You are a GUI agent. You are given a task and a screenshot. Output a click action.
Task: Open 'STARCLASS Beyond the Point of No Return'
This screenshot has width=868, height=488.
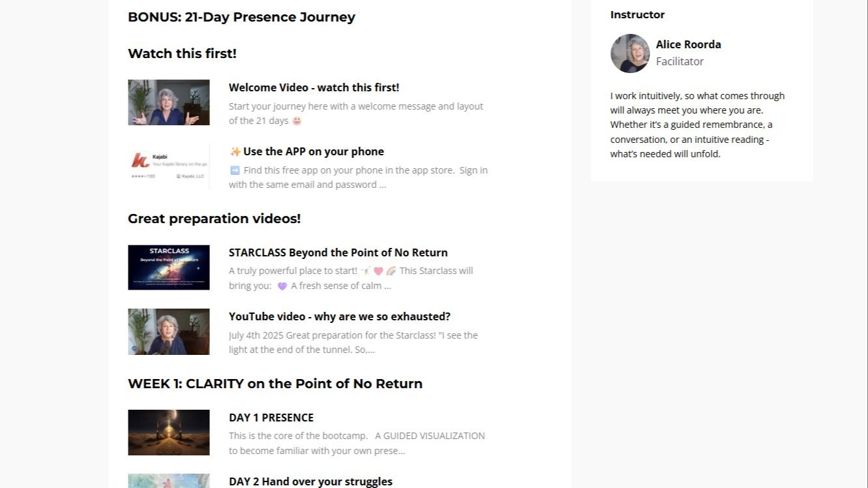338,252
